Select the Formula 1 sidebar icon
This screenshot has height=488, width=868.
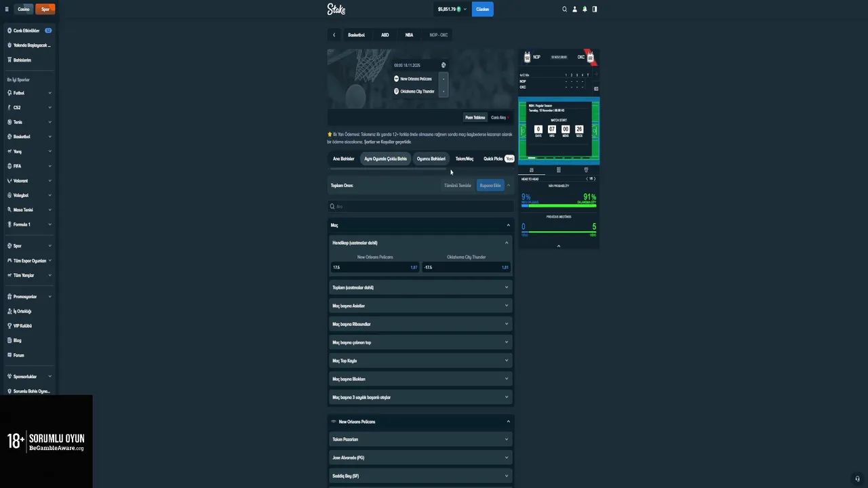coord(9,224)
